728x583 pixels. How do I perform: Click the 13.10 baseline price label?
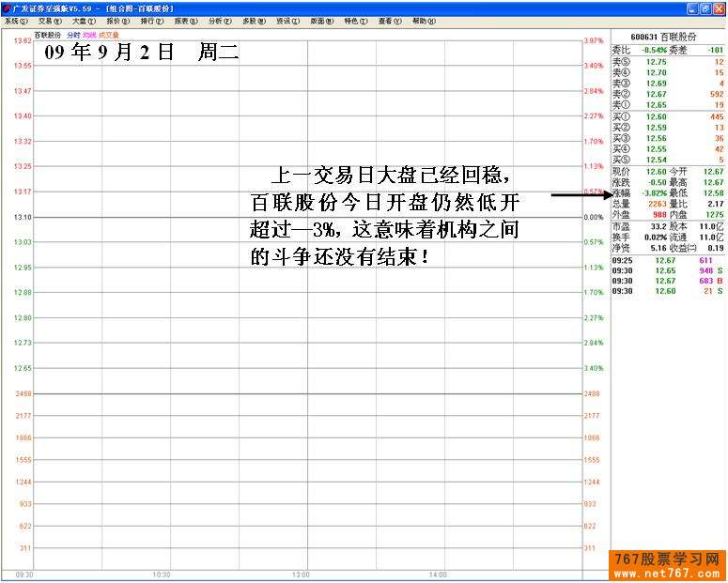coord(23,217)
